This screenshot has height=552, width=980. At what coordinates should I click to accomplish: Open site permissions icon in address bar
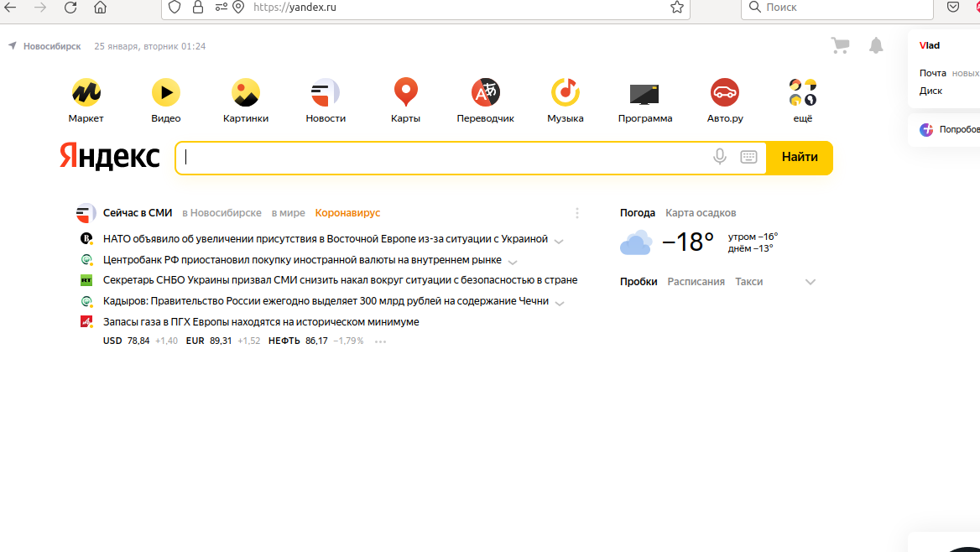[222, 8]
